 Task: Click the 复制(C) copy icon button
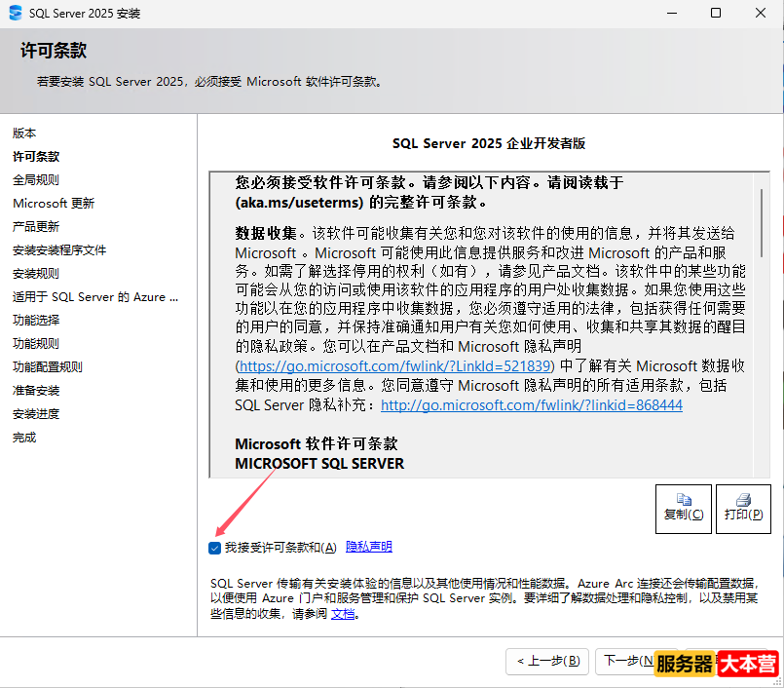(683, 509)
